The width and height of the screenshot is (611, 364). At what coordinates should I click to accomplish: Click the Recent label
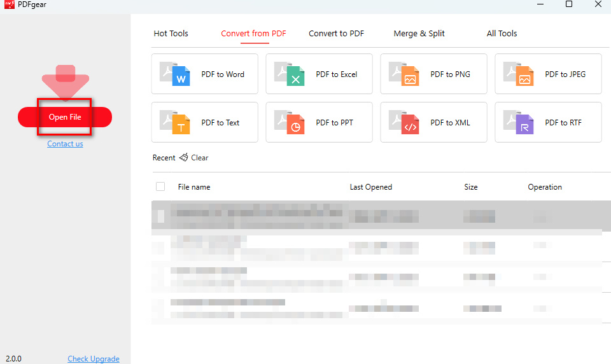(164, 158)
